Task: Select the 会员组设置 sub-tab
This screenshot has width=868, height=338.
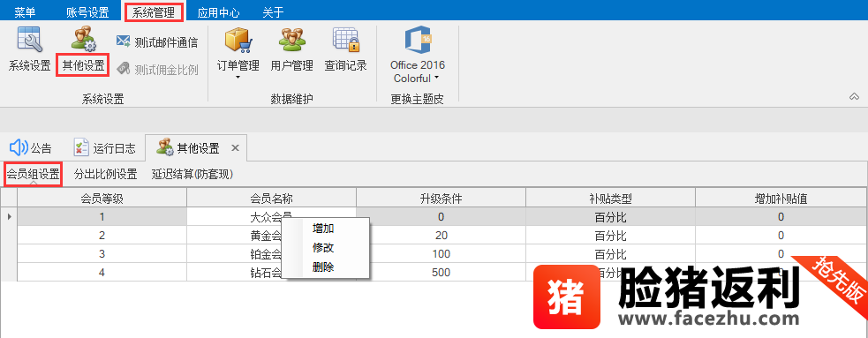Action: point(33,174)
